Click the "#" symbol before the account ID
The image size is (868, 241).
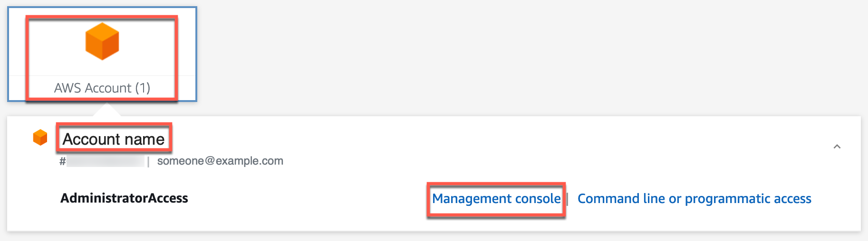tap(63, 161)
